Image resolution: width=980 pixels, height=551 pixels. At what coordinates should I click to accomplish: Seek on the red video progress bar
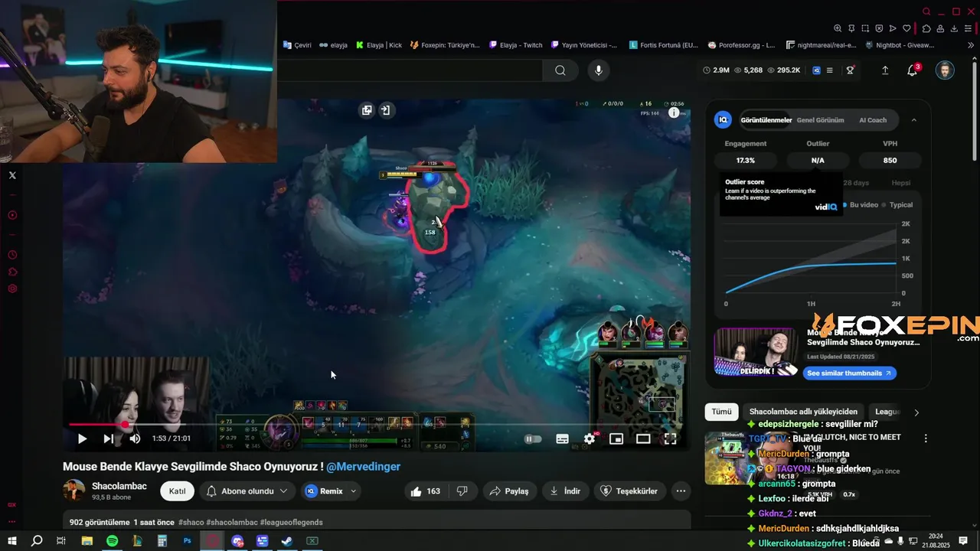(377, 424)
